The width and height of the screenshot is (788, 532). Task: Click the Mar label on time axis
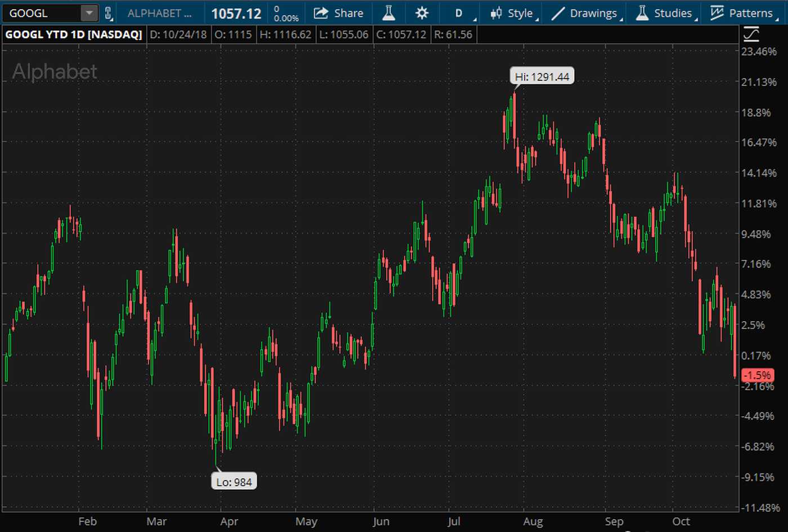tap(156, 521)
